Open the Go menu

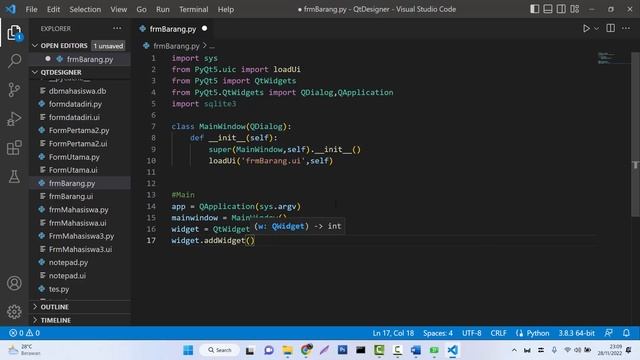pos(141,9)
